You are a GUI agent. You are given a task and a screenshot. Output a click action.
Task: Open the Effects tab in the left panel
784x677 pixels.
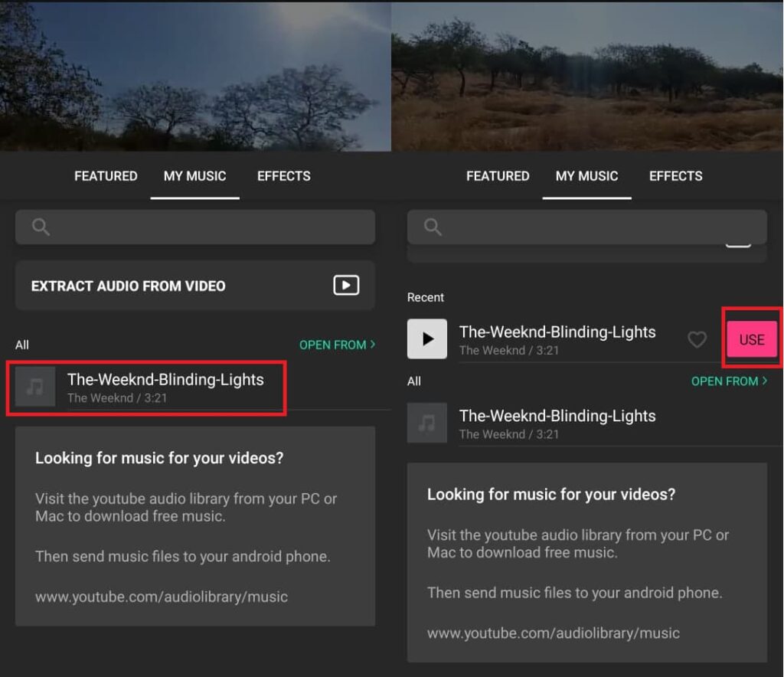click(x=283, y=176)
